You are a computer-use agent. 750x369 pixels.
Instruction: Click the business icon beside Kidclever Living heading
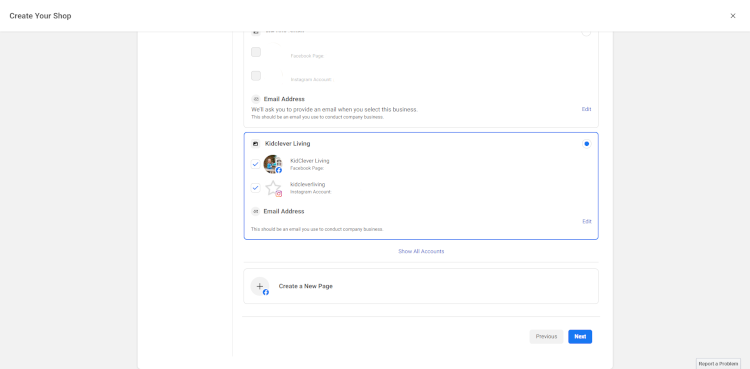(x=255, y=144)
